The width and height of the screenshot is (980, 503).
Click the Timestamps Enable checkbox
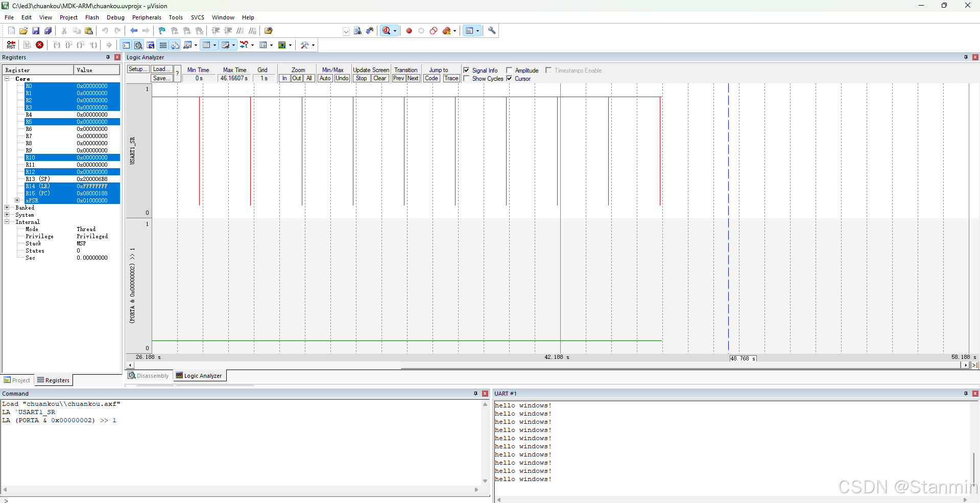tap(548, 70)
